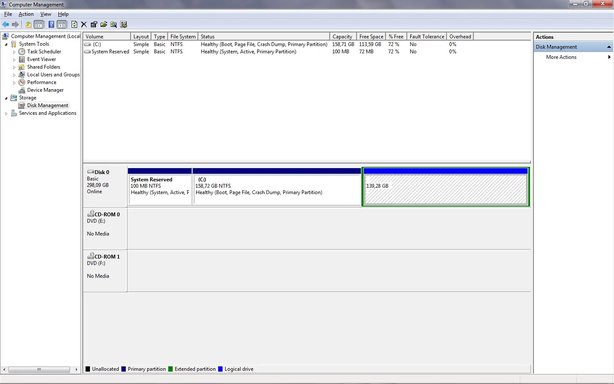Click the Services and Applications icon

14,113
